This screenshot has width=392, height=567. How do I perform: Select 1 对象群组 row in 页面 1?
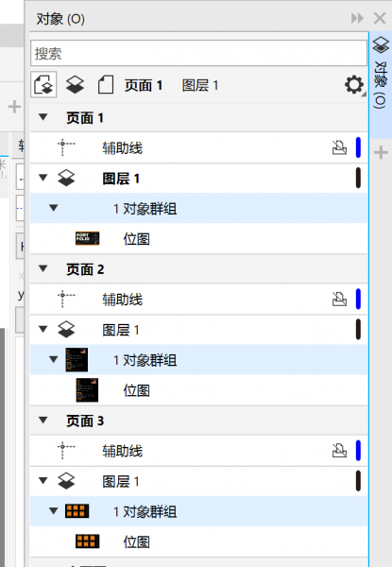pos(198,208)
